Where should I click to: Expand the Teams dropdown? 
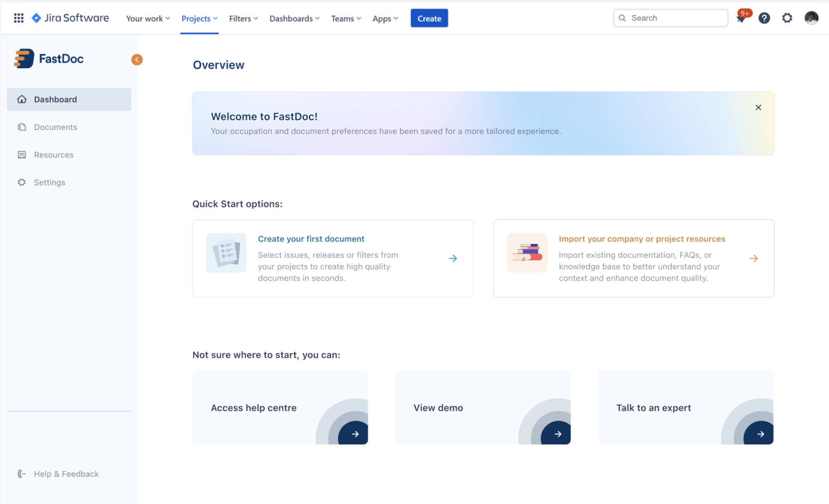[346, 19]
